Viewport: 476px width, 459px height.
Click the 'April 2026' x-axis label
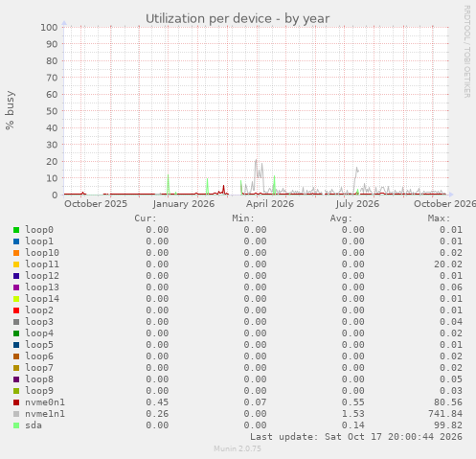click(x=270, y=204)
